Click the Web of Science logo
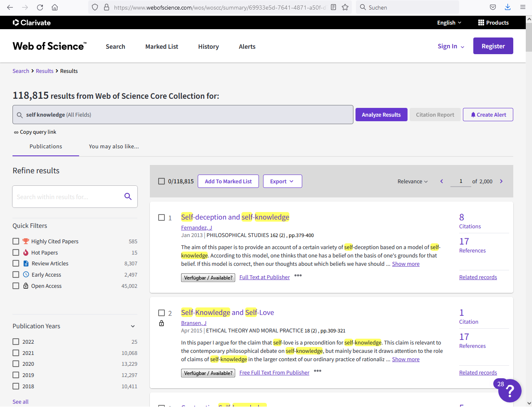 (50, 46)
